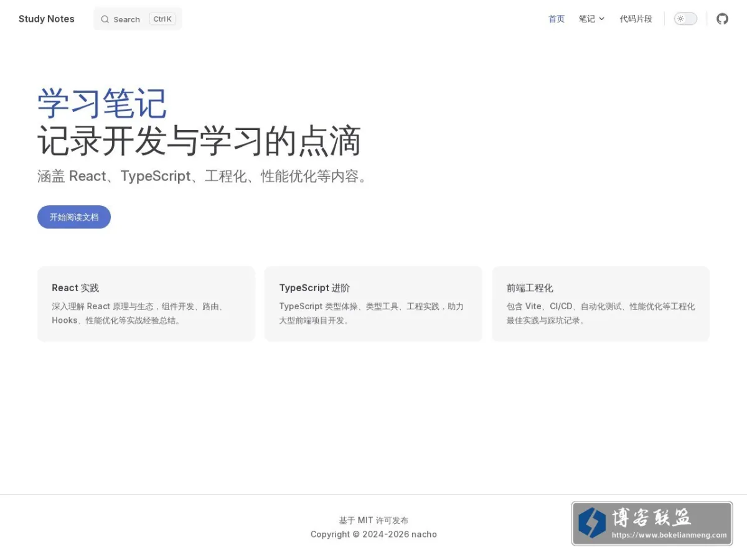Click the 前端工程化 card description text
Image resolution: width=747 pixels, height=560 pixels.
point(601,313)
